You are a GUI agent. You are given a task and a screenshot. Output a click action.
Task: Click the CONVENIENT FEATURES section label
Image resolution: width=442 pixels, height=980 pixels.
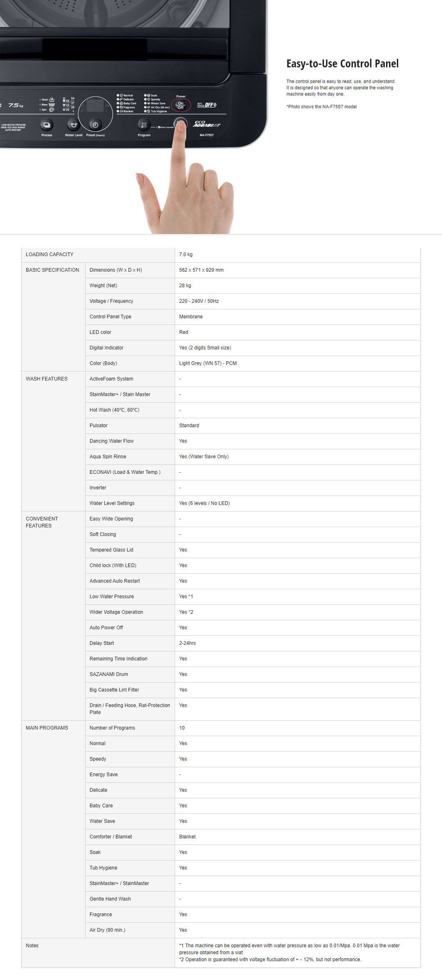[x=42, y=522]
